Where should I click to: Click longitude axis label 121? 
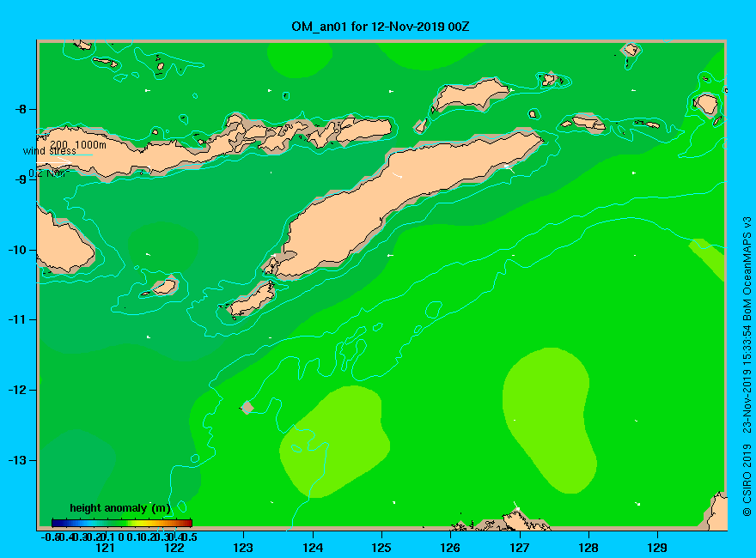point(105,548)
